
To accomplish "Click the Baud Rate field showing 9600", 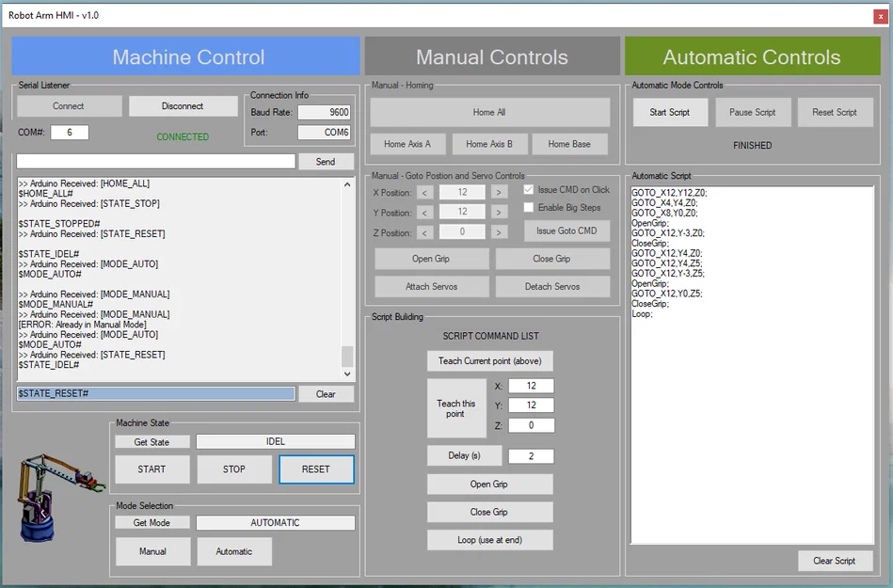I will 324,112.
